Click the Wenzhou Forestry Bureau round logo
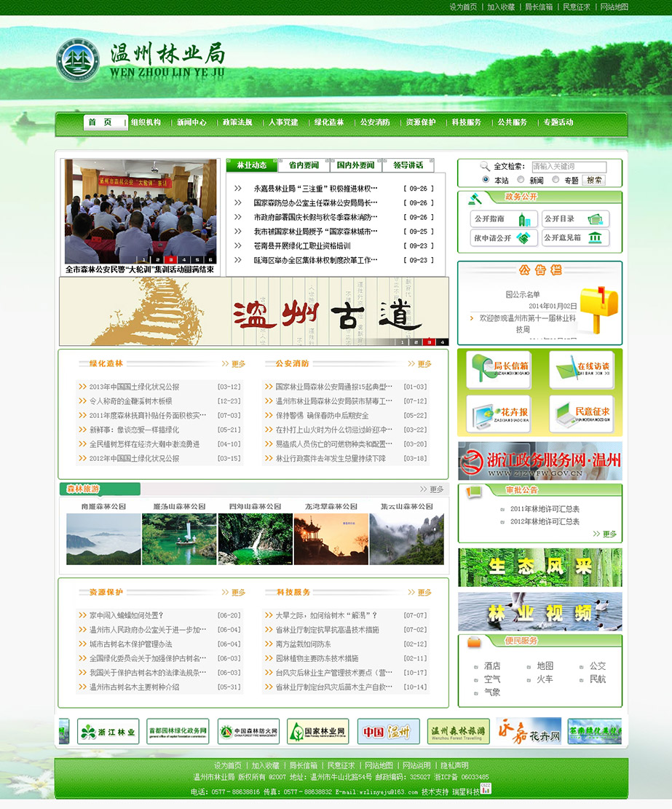Screen dimensions: 672x809 (78, 60)
